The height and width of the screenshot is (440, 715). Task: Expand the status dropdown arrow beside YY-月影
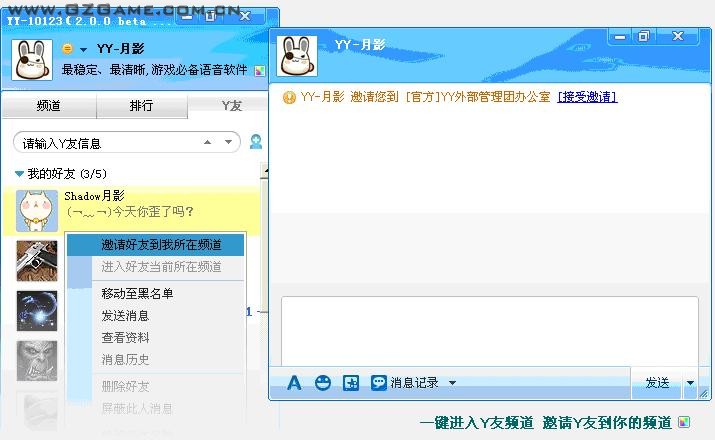click(83, 49)
